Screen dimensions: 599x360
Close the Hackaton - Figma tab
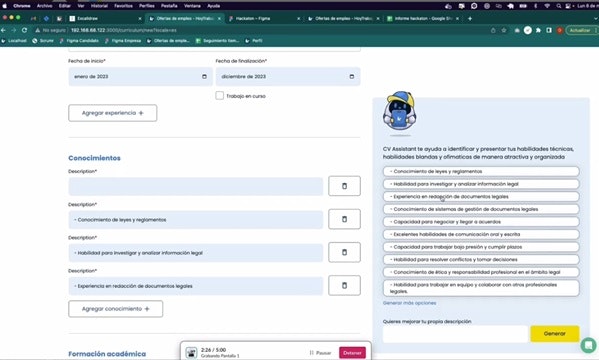coord(298,18)
